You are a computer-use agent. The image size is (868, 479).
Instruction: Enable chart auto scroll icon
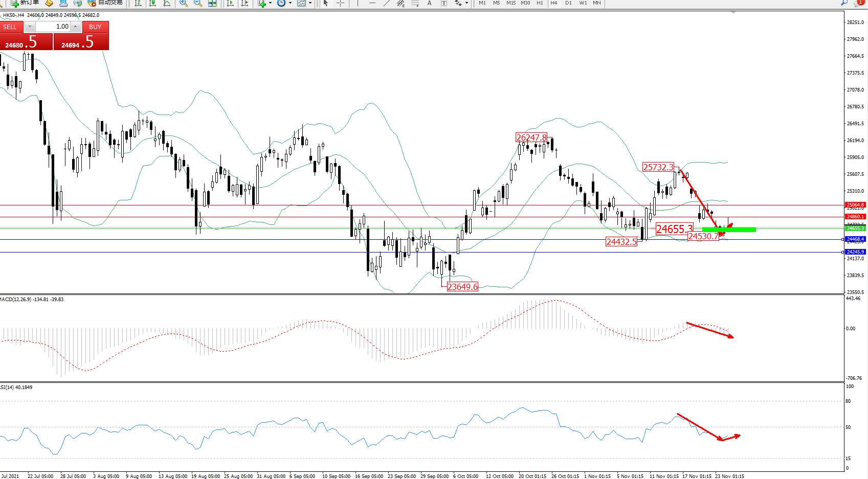[x=230, y=3]
